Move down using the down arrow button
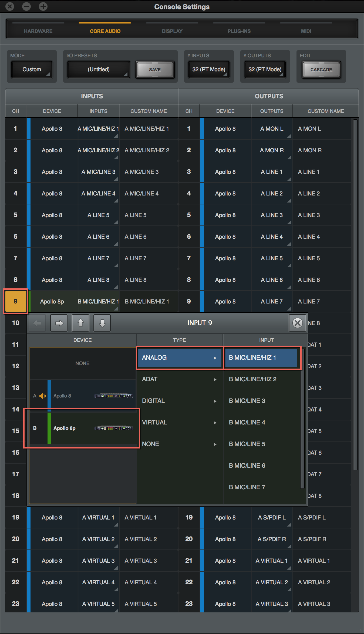364x634 pixels. click(x=102, y=323)
